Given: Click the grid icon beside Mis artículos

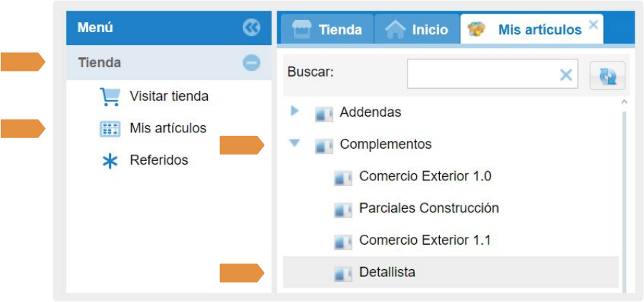Looking at the screenshot, I should (110, 129).
